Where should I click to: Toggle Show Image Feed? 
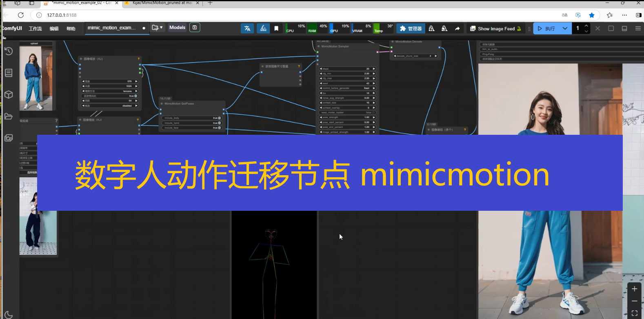[495, 29]
